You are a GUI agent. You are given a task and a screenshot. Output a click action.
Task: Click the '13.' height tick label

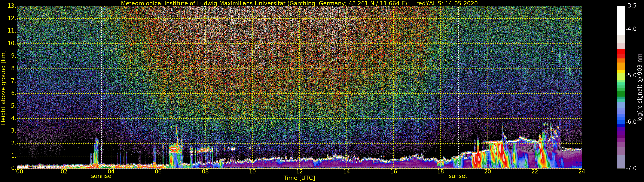pyautogui.click(x=12, y=6)
